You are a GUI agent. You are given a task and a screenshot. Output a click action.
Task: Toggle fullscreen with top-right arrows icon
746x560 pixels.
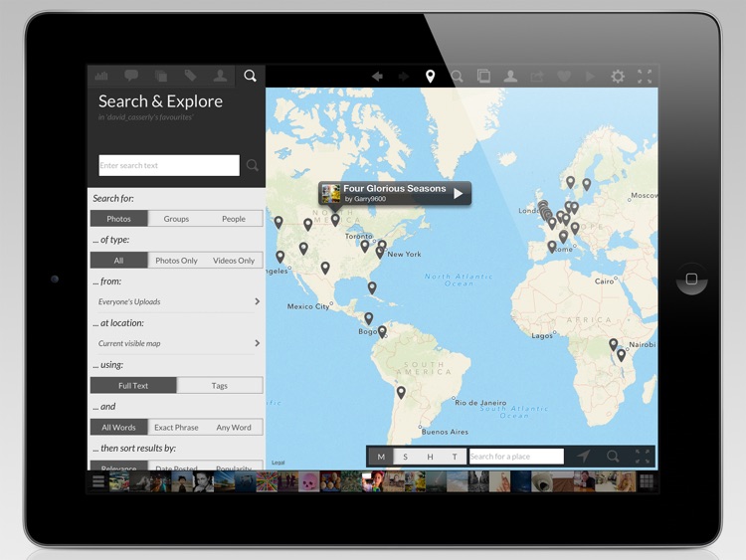(x=645, y=77)
